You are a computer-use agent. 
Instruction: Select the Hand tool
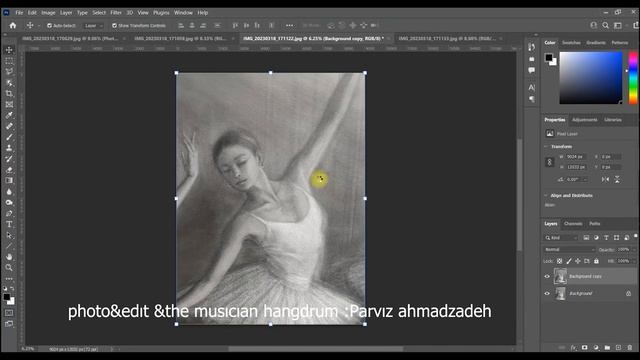[x=9, y=257]
